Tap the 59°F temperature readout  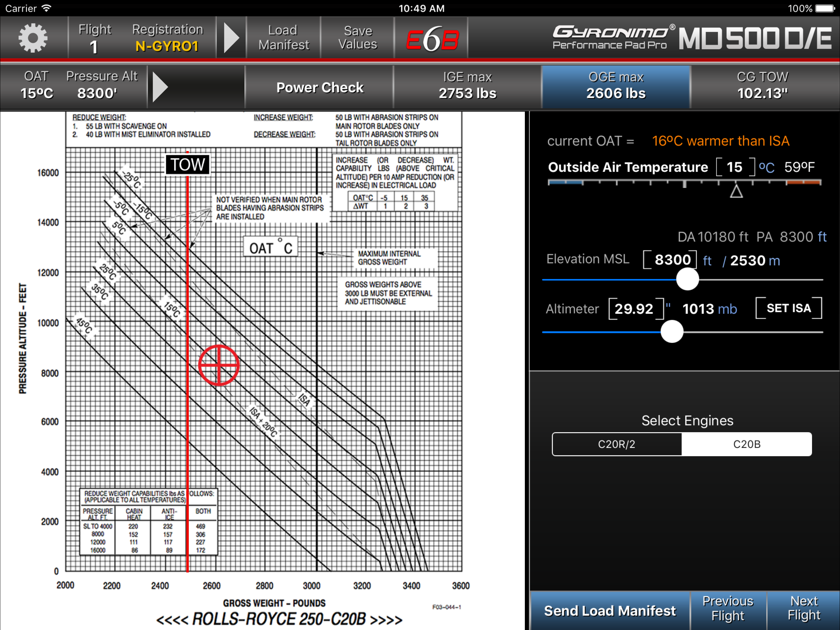[x=800, y=167]
